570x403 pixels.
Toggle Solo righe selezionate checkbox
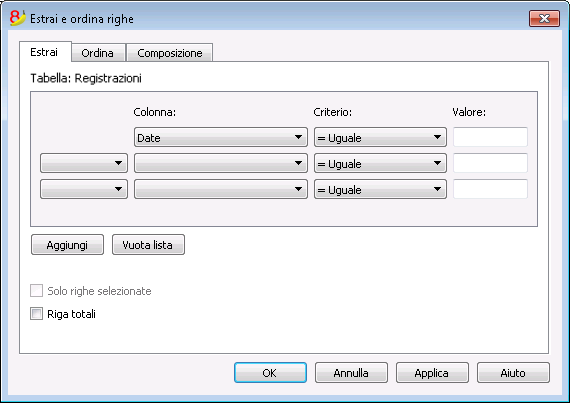(x=36, y=291)
